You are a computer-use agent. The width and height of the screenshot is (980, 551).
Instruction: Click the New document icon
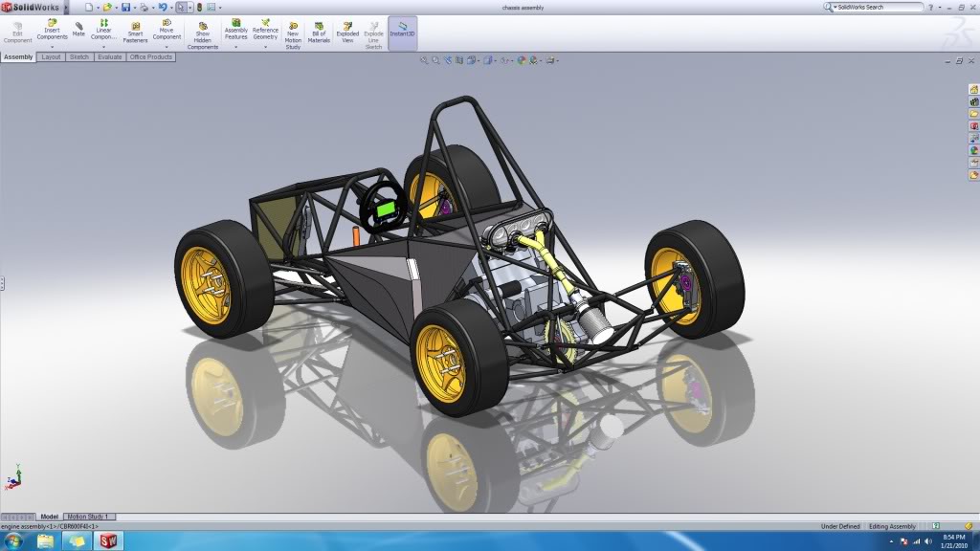pos(89,8)
